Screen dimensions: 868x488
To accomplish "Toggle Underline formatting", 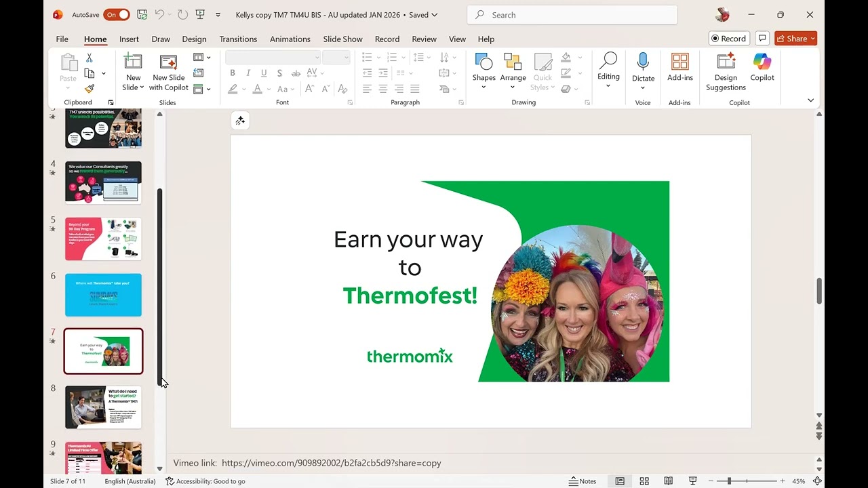I will pos(264,73).
